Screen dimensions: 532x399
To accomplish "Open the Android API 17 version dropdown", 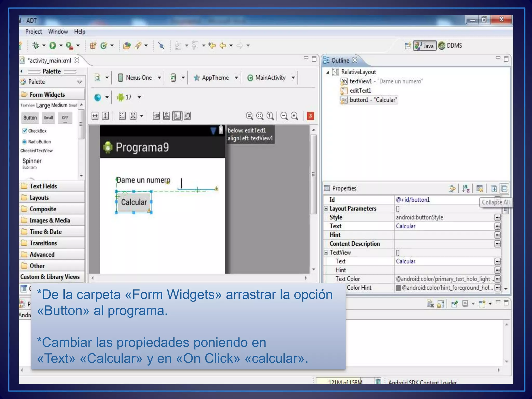I will pos(139,97).
